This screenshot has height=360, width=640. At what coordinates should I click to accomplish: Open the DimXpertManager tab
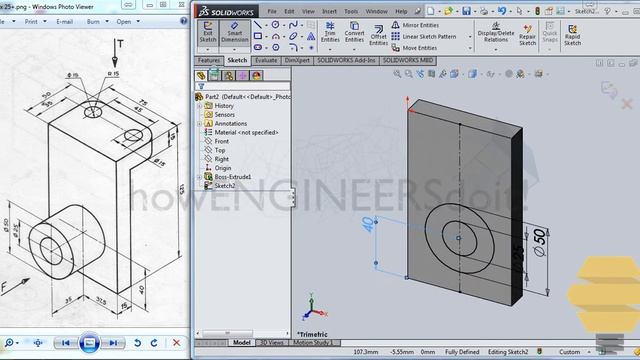click(242, 76)
